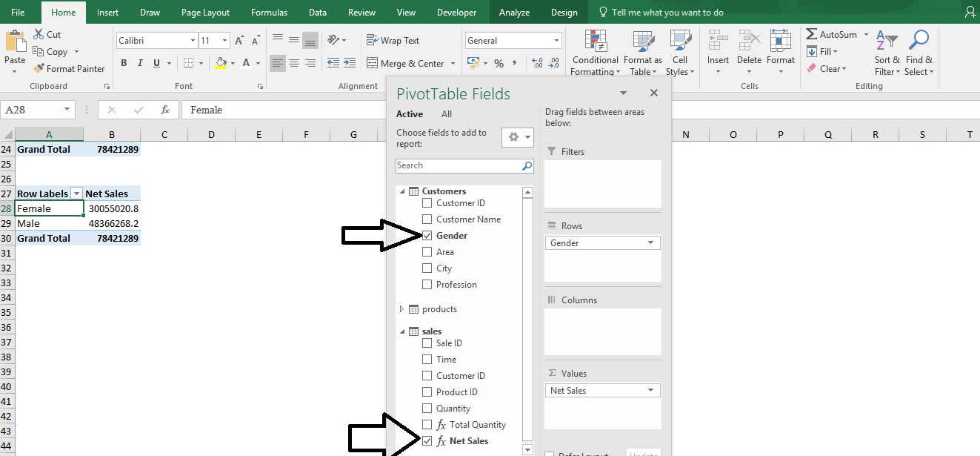Switch to the Page Layout tab
Viewport: 980px width, 456px height.
tap(205, 12)
